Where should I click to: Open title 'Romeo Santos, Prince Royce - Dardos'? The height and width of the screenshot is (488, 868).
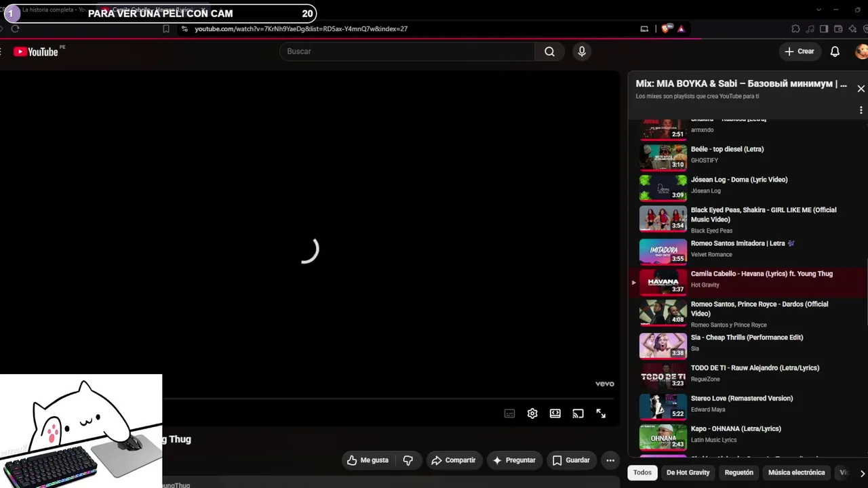pyautogui.click(x=759, y=309)
